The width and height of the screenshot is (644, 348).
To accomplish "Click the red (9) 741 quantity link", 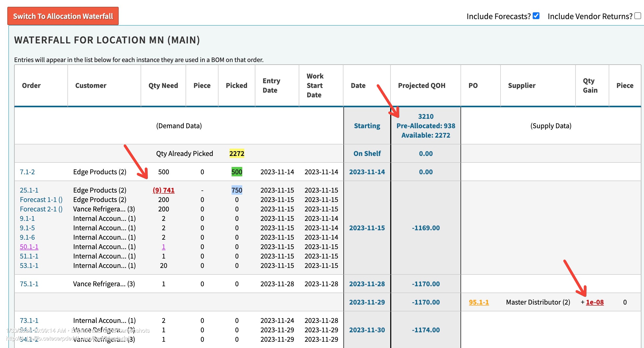I will click(x=164, y=190).
